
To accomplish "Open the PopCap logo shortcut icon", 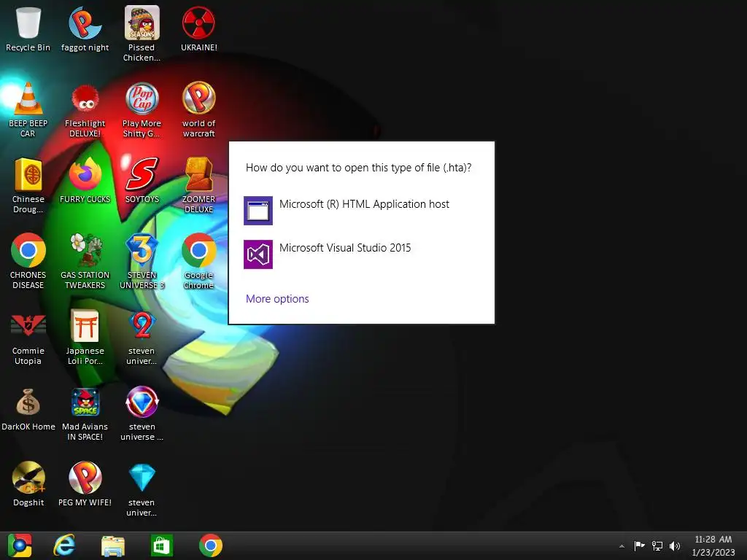I will coord(142,98).
